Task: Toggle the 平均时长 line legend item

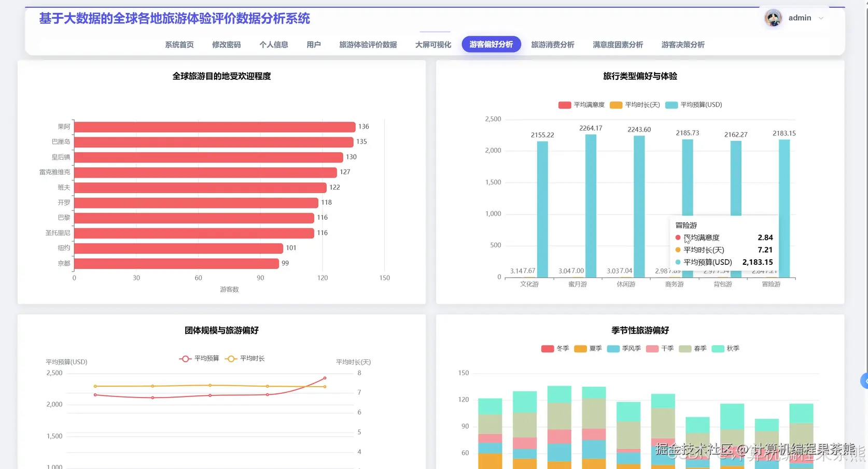Action: pos(245,359)
